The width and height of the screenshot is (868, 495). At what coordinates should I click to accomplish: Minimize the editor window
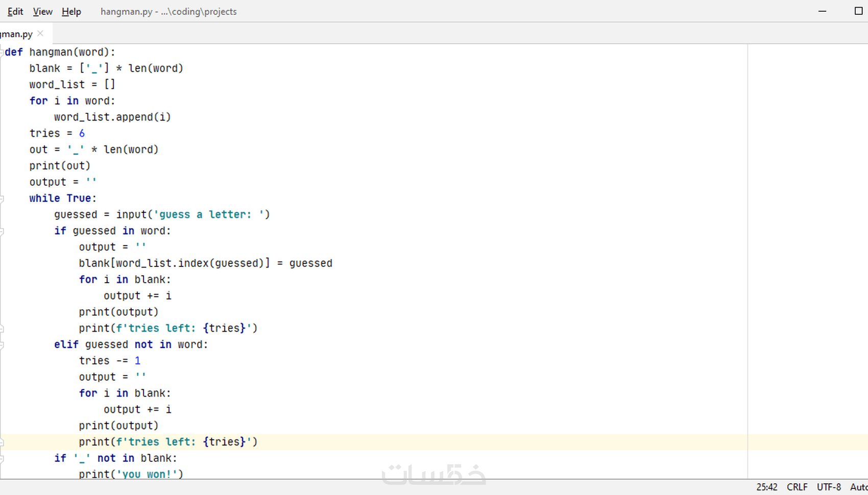(x=823, y=11)
